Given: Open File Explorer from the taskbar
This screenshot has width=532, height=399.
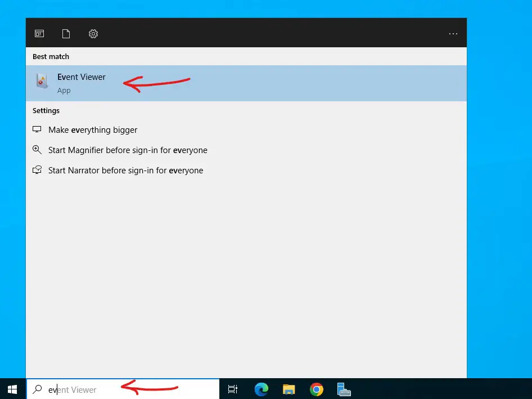Looking at the screenshot, I should click(289, 389).
